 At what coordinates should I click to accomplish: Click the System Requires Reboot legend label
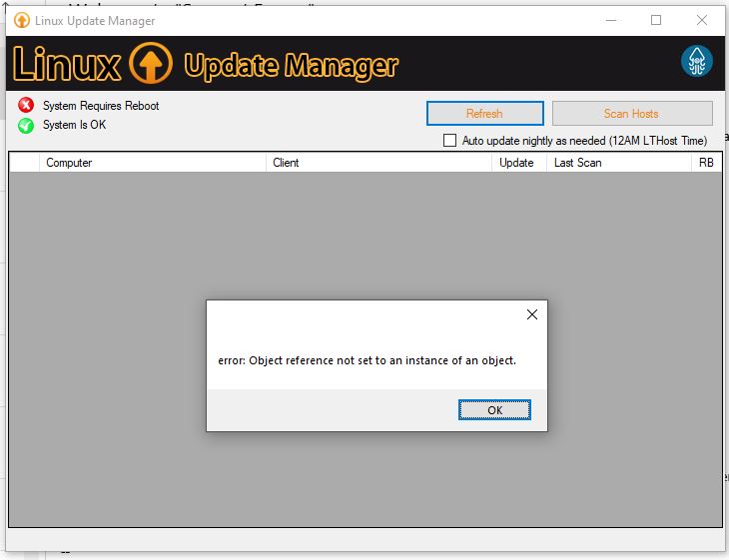point(101,106)
